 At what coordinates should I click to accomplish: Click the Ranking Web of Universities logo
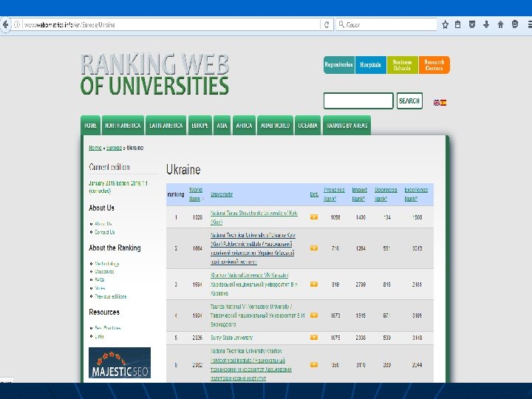pos(154,75)
